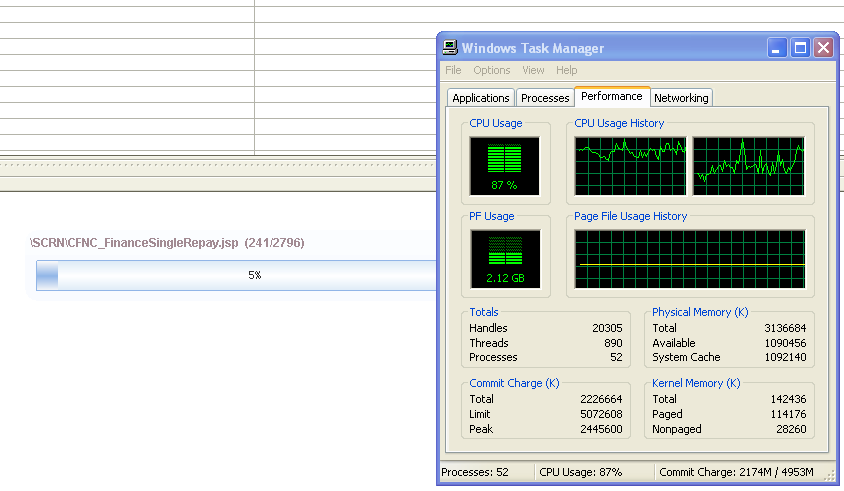This screenshot has height=491, width=844.
Task: Click the second CPU Usage History graph
Action: [x=748, y=166]
